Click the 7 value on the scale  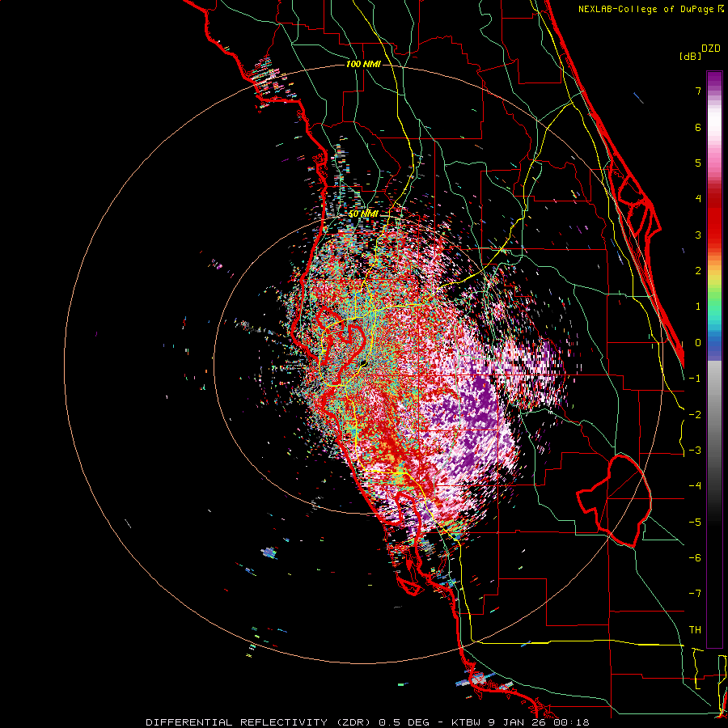(698, 91)
